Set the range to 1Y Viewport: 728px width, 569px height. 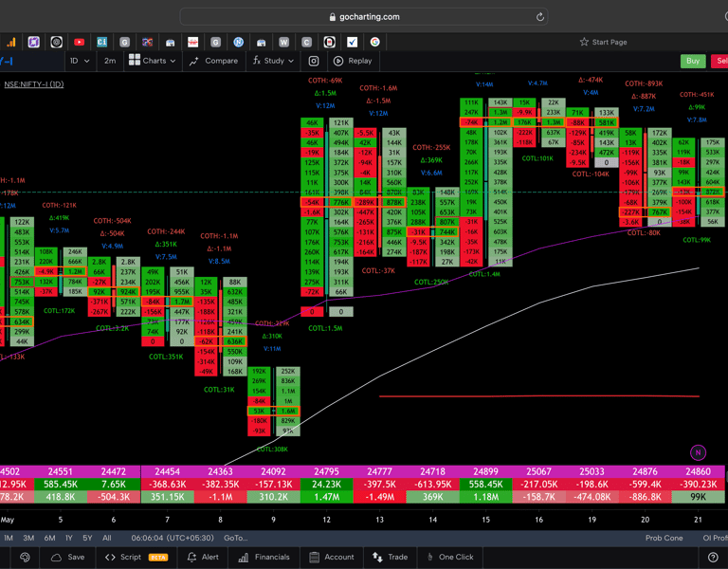tap(69, 538)
